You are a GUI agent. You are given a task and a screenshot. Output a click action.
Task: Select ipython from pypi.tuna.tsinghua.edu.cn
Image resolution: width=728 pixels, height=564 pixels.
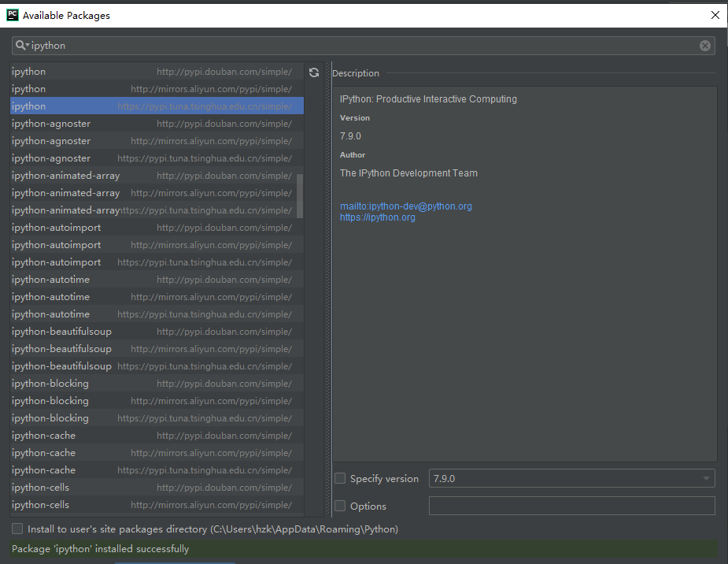[x=157, y=106]
